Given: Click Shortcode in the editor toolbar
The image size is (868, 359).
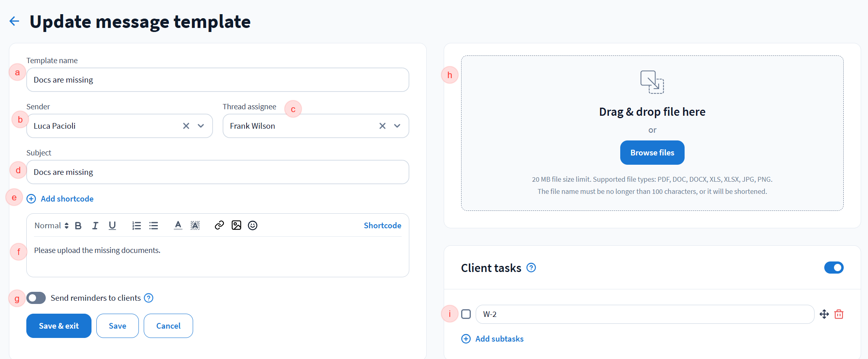Looking at the screenshot, I should click(x=382, y=225).
